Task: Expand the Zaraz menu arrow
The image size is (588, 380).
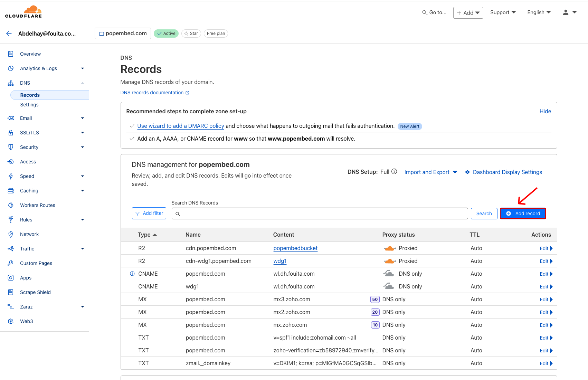Action: pyautogui.click(x=83, y=307)
